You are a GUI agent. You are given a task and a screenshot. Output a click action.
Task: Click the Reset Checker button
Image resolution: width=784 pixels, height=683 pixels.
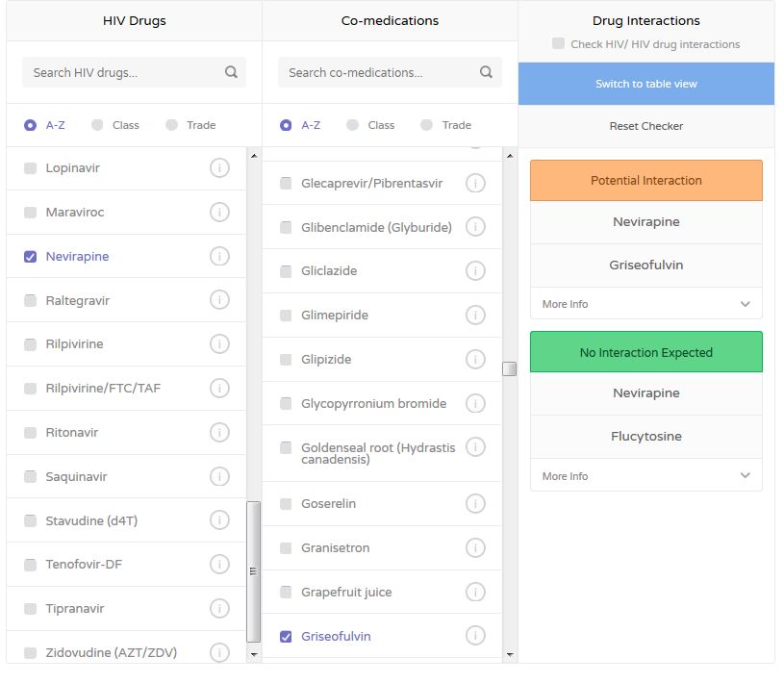click(646, 126)
